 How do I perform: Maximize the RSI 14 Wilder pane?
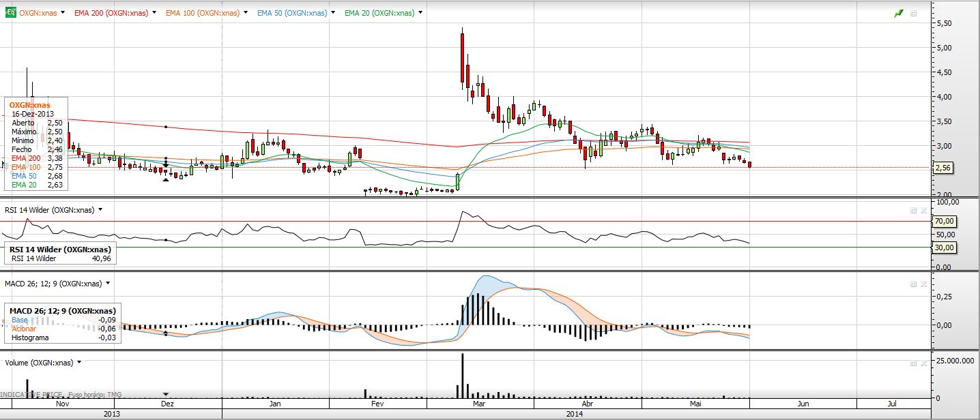[x=913, y=211]
